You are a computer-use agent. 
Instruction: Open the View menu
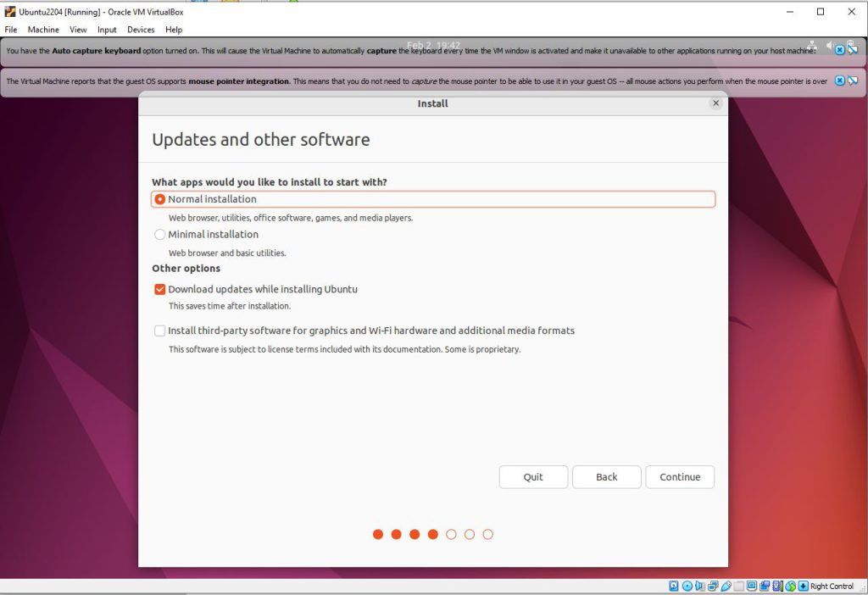pyautogui.click(x=78, y=30)
